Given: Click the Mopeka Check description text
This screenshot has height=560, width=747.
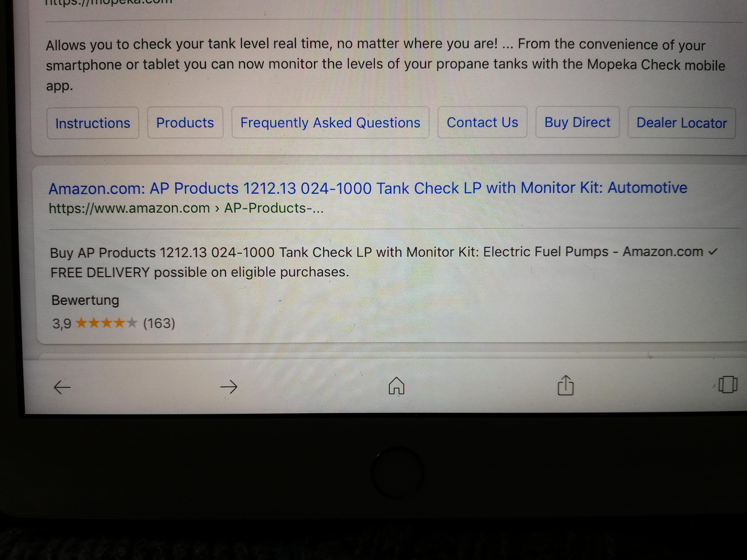Looking at the screenshot, I should click(386, 65).
